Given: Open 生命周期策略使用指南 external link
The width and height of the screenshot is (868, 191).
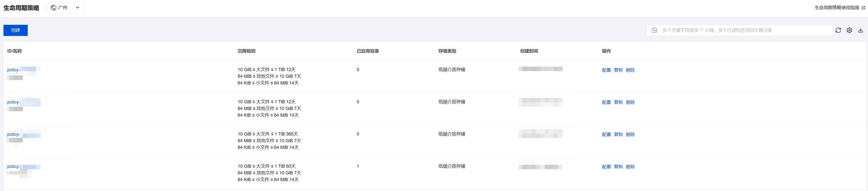Looking at the screenshot, I should tap(839, 8).
